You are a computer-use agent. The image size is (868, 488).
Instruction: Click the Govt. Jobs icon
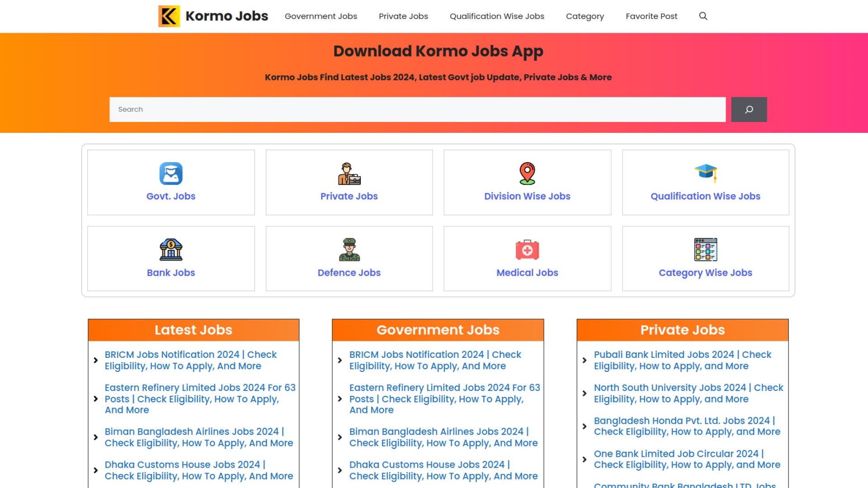pyautogui.click(x=171, y=174)
